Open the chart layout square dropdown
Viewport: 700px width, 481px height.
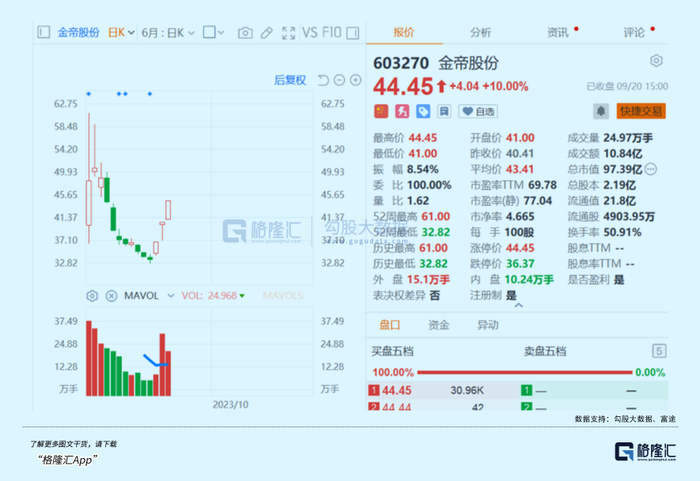click(213, 32)
